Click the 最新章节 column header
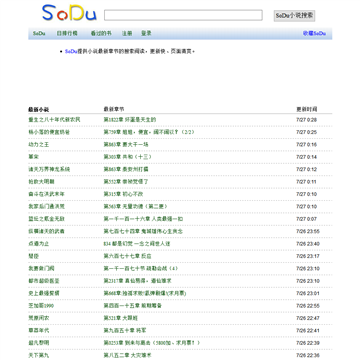Viewport: 360px width, 360px height. (114, 109)
